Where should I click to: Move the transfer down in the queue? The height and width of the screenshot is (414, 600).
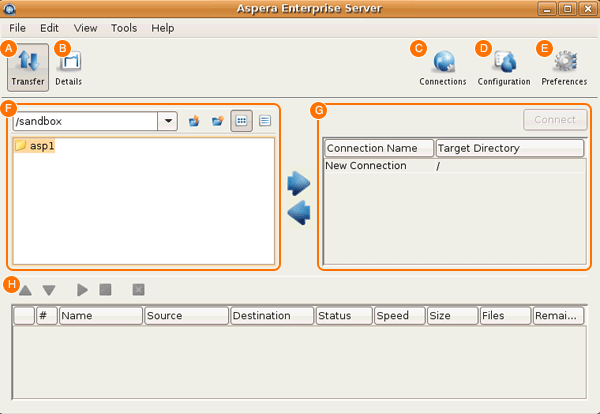[49, 290]
